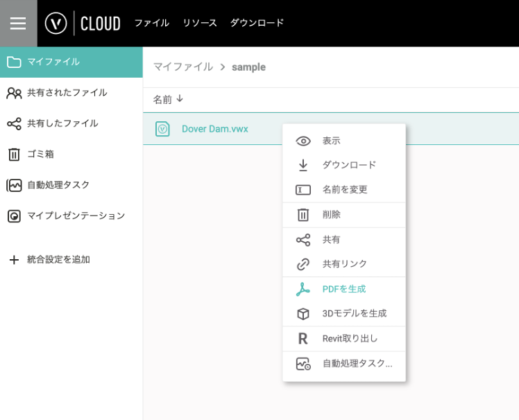Click 統合設定を追加 in sidebar

pyautogui.click(x=58, y=259)
